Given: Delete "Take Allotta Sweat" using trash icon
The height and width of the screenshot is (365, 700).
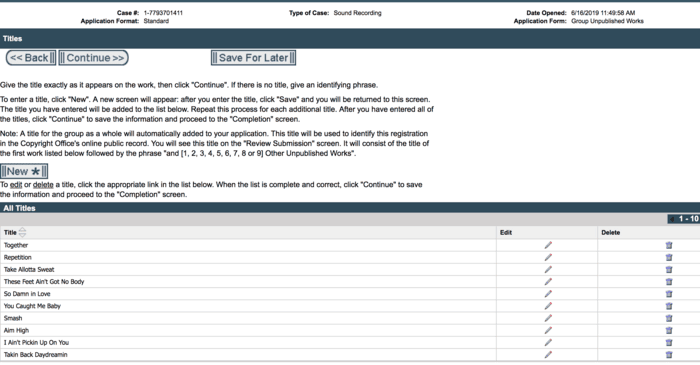Looking at the screenshot, I should pyautogui.click(x=669, y=270).
